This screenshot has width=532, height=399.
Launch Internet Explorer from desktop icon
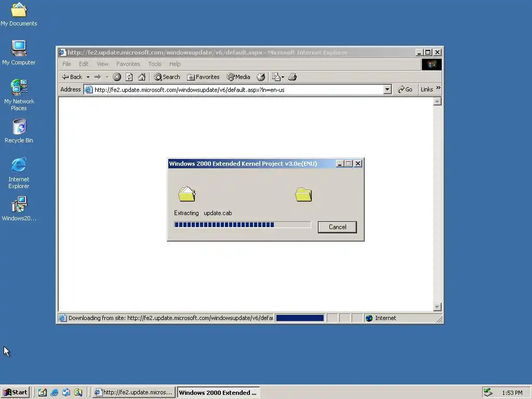click(x=19, y=173)
